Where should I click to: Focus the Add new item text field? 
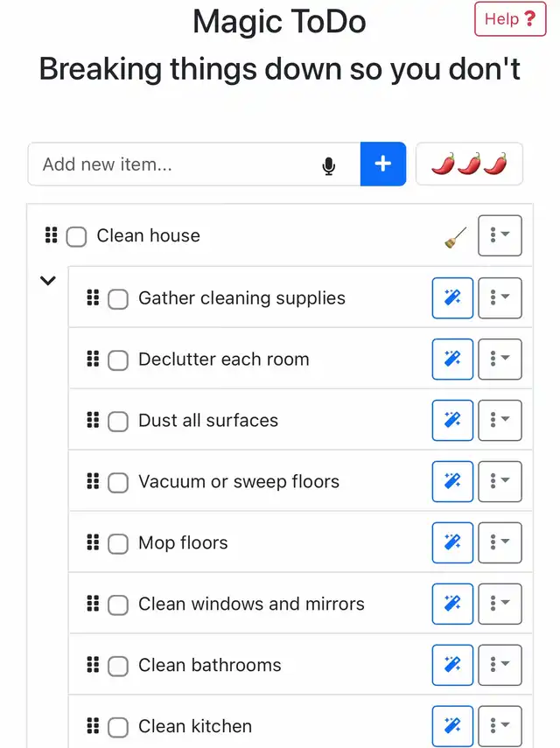click(175, 164)
